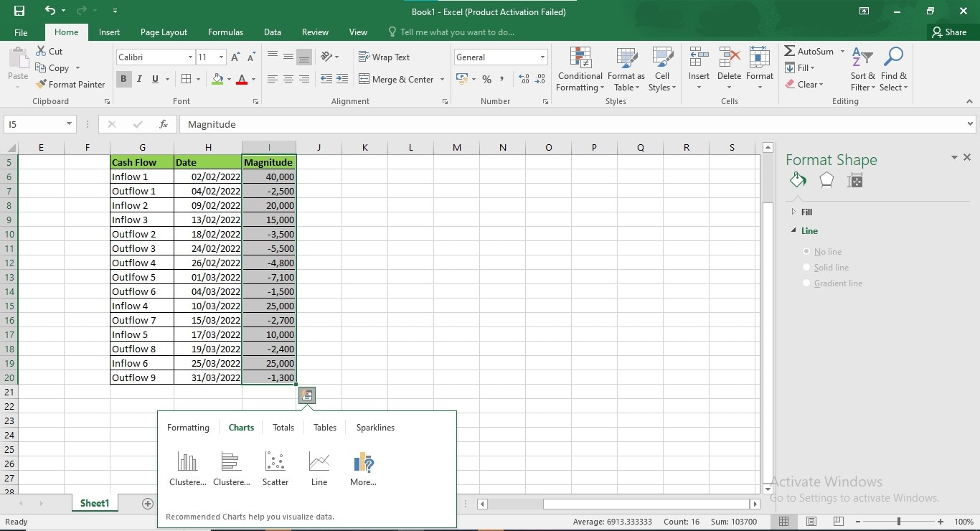Open font size dropdown

[221, 57]
